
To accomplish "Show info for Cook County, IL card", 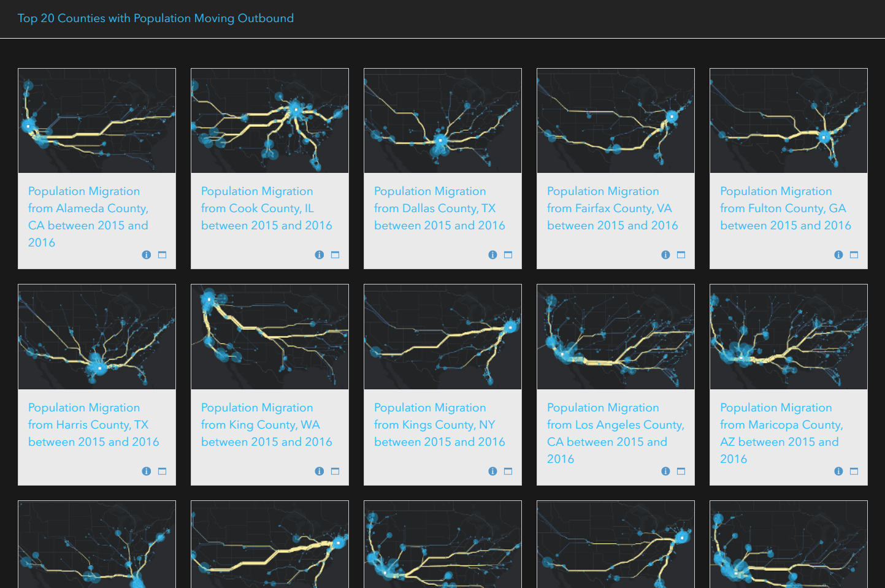I will coord(320,255).
